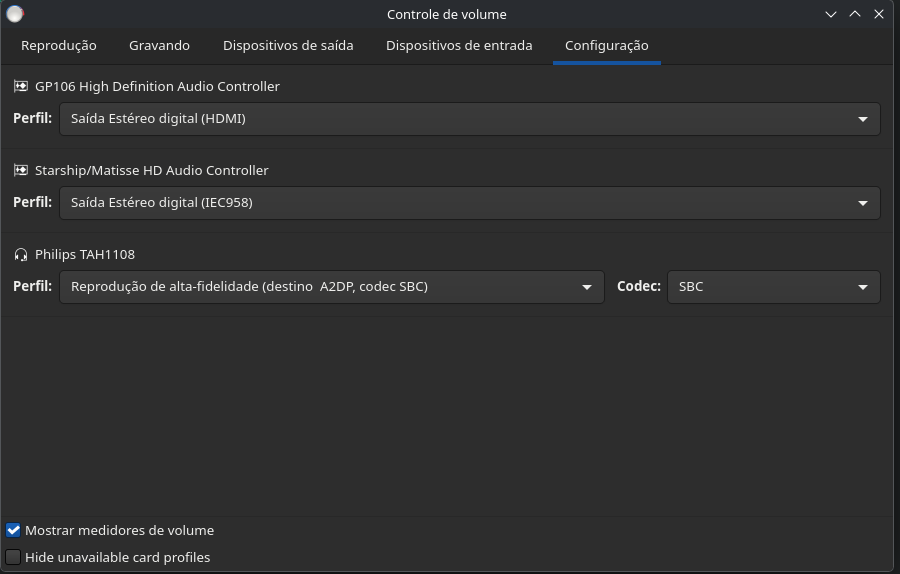Go to the Dispositivos de saída tab
This screenshot has width=900, height=574.
pyautogui.click(x=288, y=46)
